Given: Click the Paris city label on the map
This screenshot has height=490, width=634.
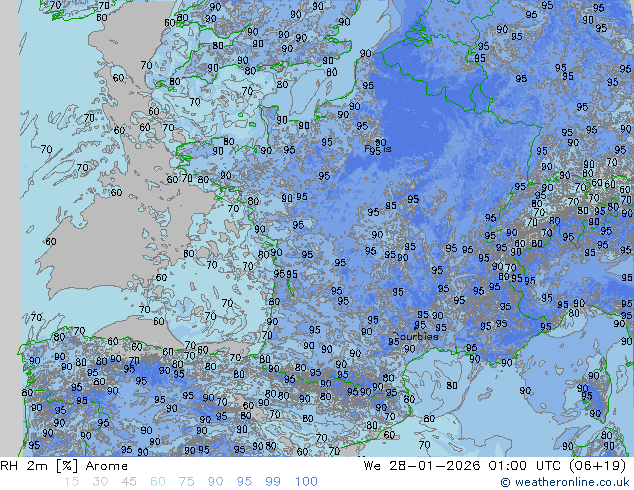Looking at the screenshot, I should [378, 149].
